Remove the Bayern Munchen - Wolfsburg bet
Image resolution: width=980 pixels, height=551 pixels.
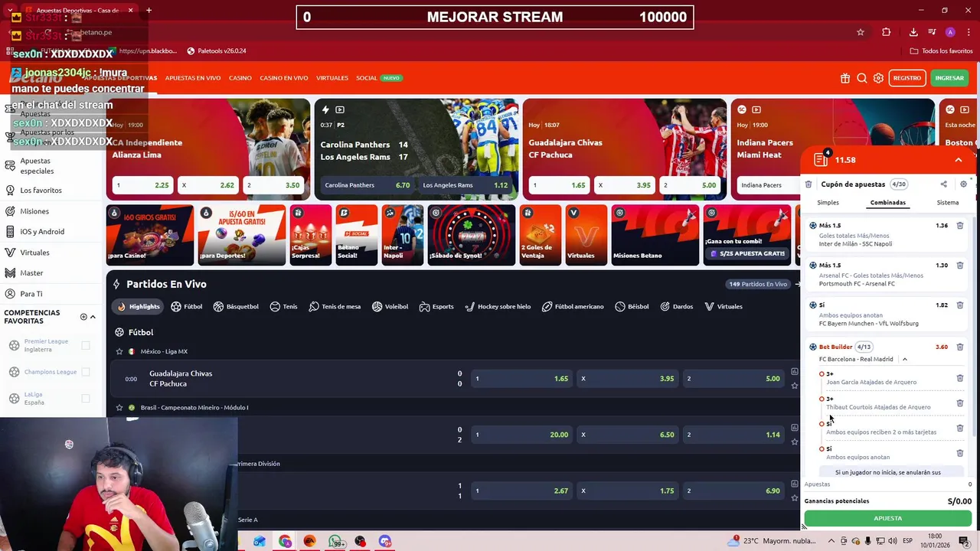click(959, 305)
